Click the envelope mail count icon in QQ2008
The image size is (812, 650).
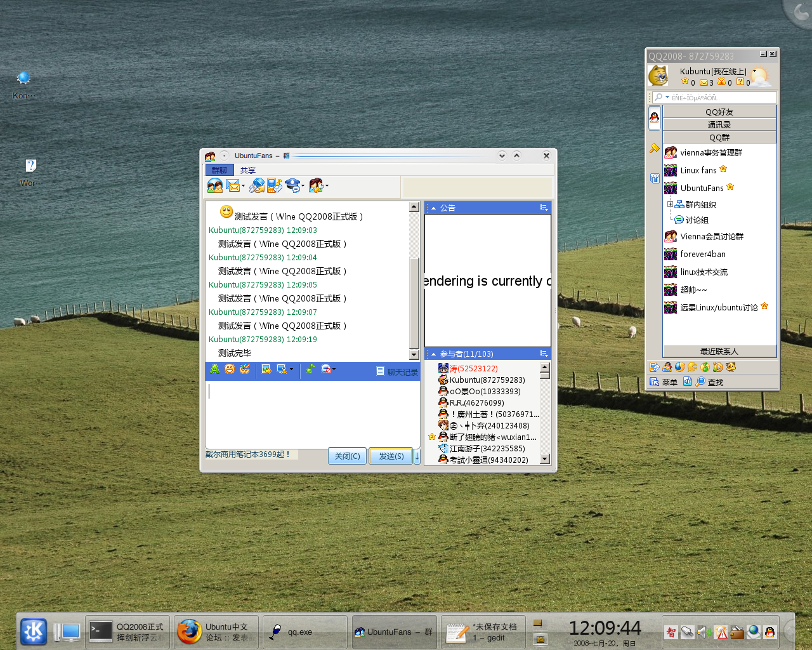pyautogui.click(x=704, y=83)
